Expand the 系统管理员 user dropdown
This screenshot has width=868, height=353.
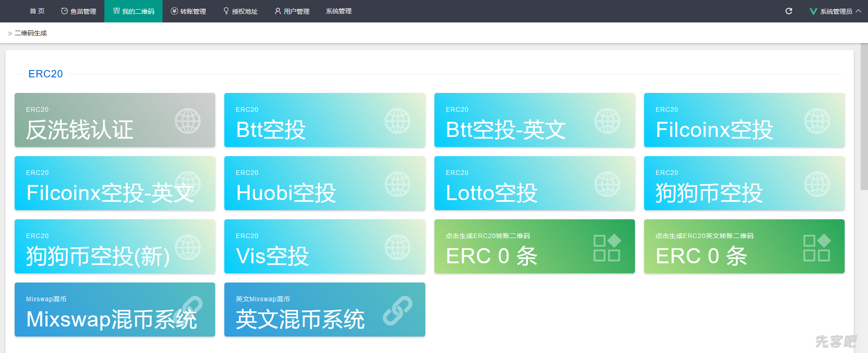(835, 11)
